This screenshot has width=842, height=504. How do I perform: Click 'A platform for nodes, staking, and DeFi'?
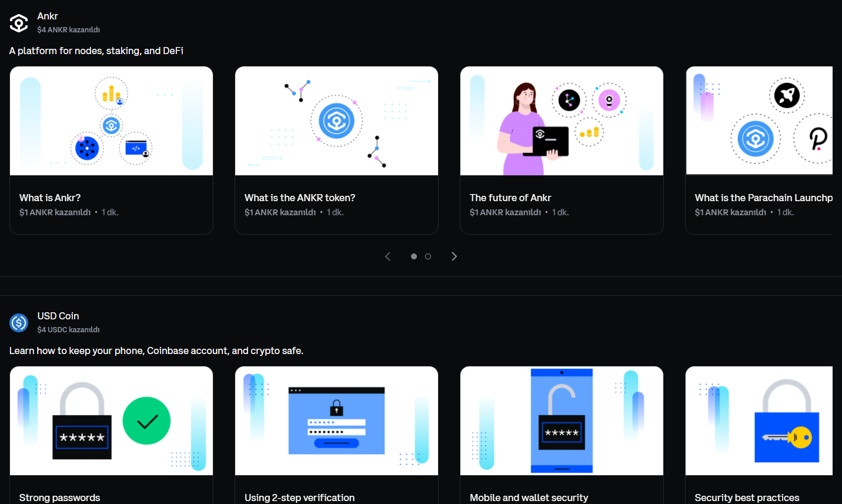[x=96, y=51]
